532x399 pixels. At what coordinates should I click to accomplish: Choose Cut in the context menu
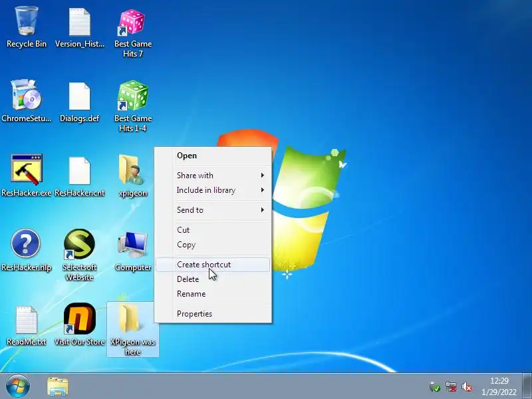click(213, 230)
